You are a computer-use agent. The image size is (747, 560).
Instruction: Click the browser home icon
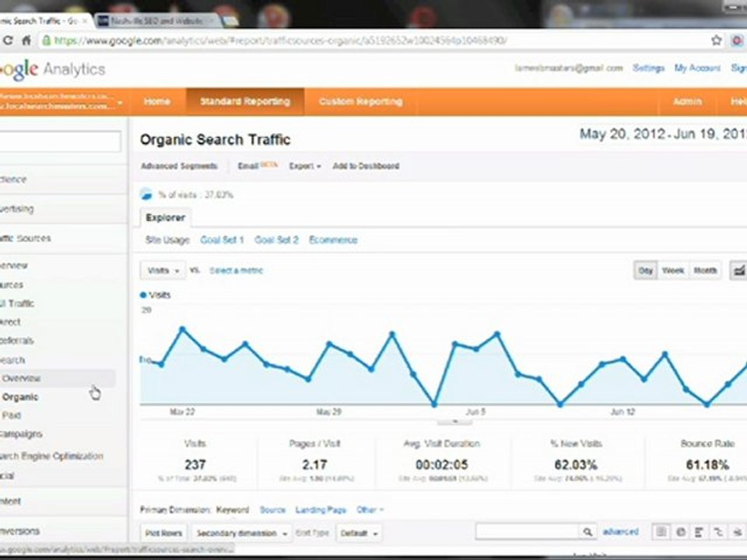26,40
